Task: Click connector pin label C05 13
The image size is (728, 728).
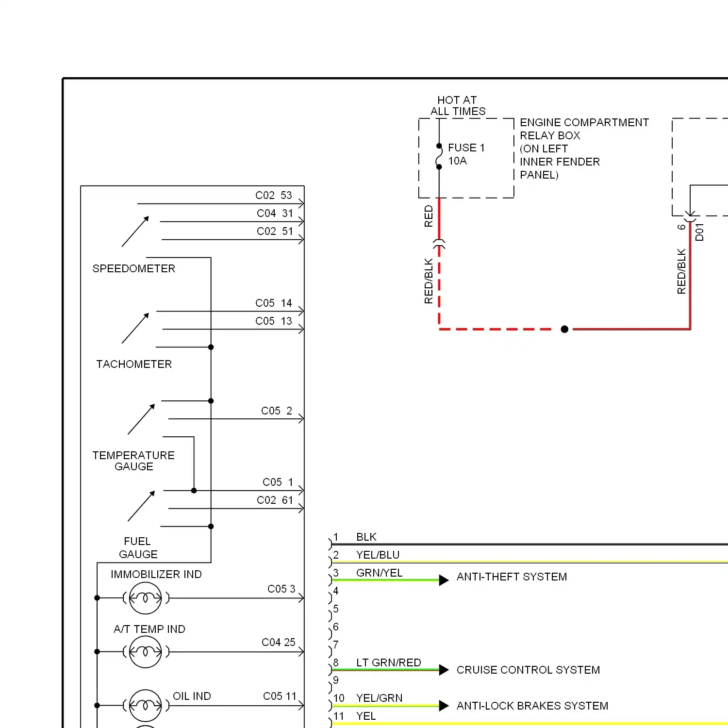Action: click(x=274, y=321)
